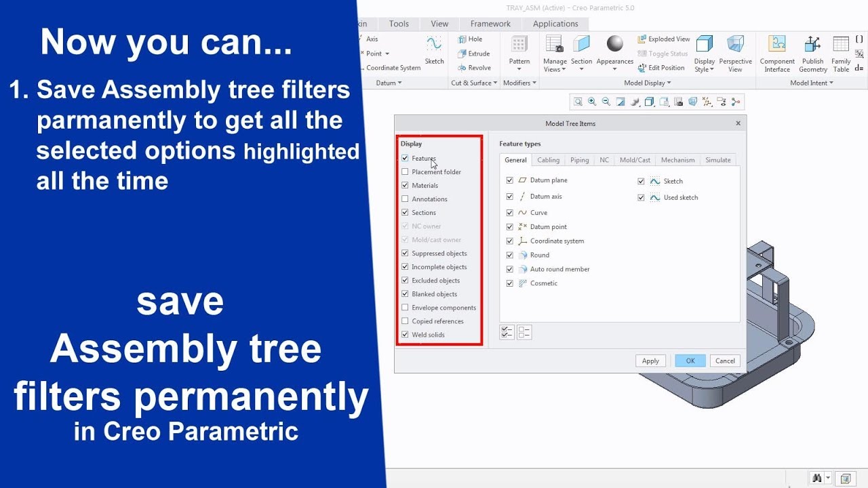Uncheck Suppressed objects
868x488 pixels.
405,253
